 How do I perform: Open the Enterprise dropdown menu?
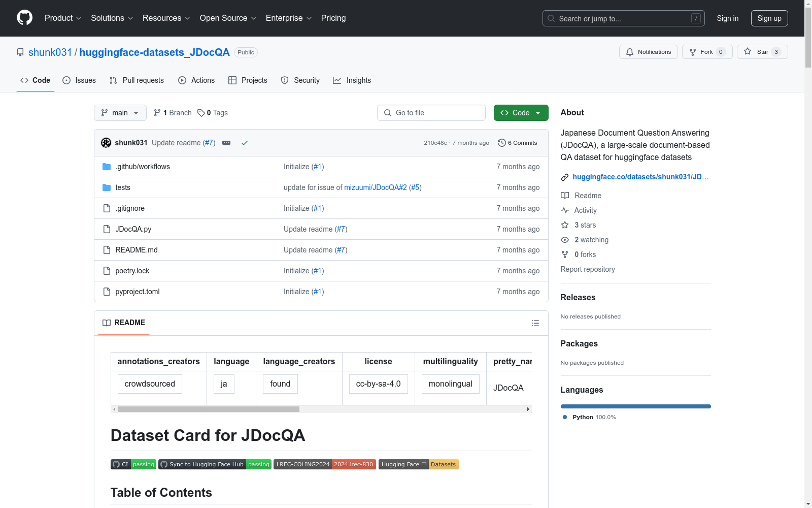(289, 18)
